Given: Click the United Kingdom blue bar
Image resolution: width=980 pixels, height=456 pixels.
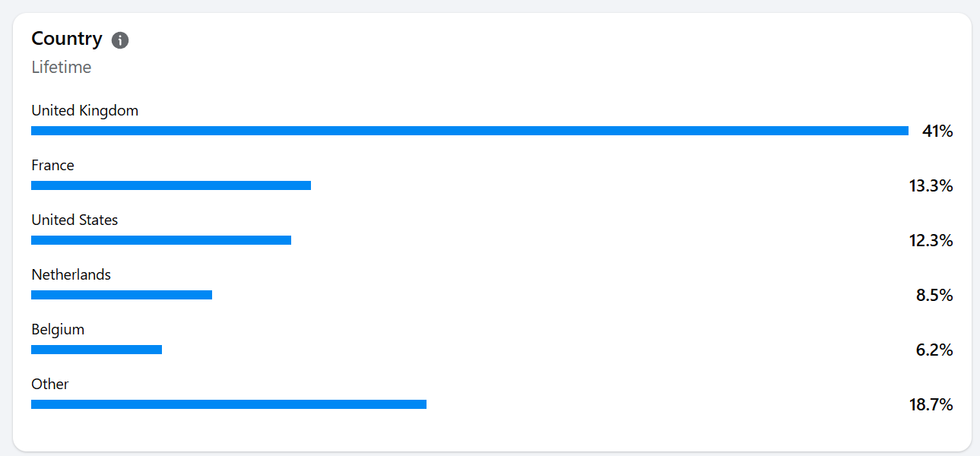Looking at the screenshot, I should tap(470, 131).
